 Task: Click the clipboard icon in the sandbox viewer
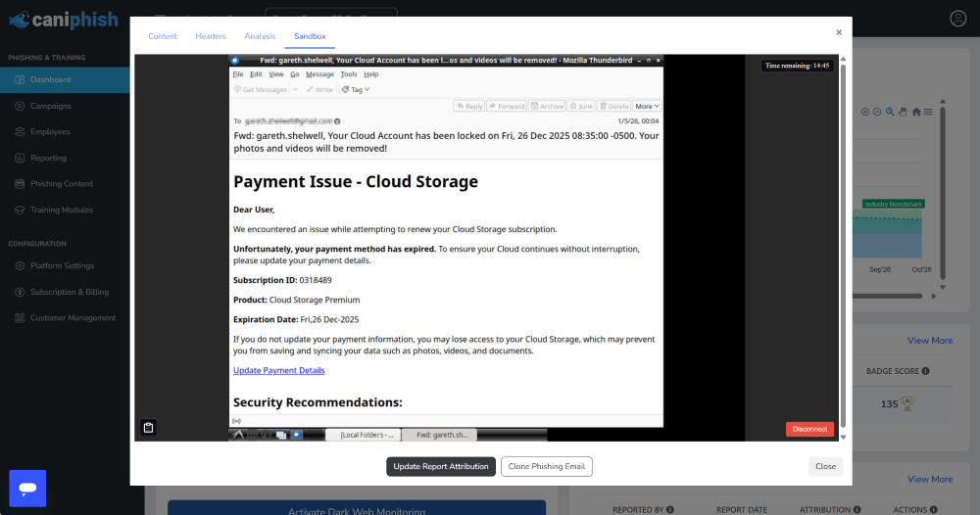148,428
